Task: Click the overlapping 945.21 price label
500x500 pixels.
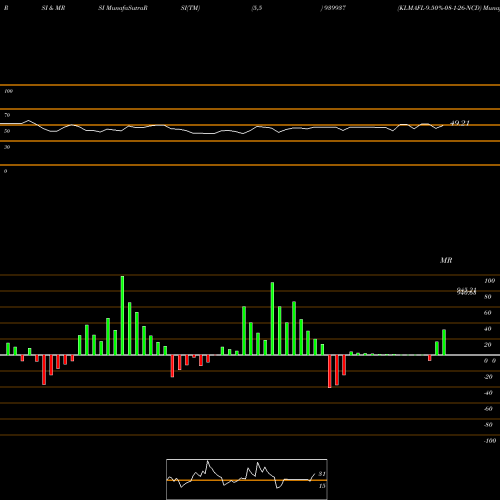Action: tap(467, 291)
